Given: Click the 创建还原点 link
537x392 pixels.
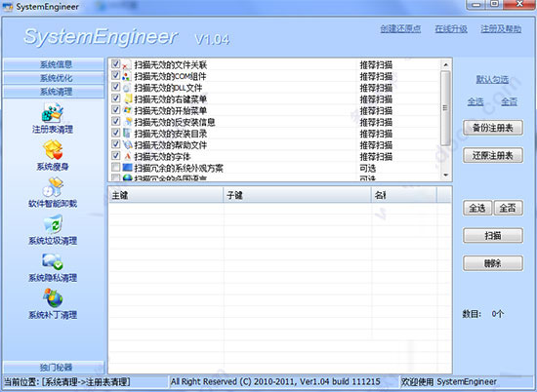Looking at the screenshot, I should tap(400, 28).
